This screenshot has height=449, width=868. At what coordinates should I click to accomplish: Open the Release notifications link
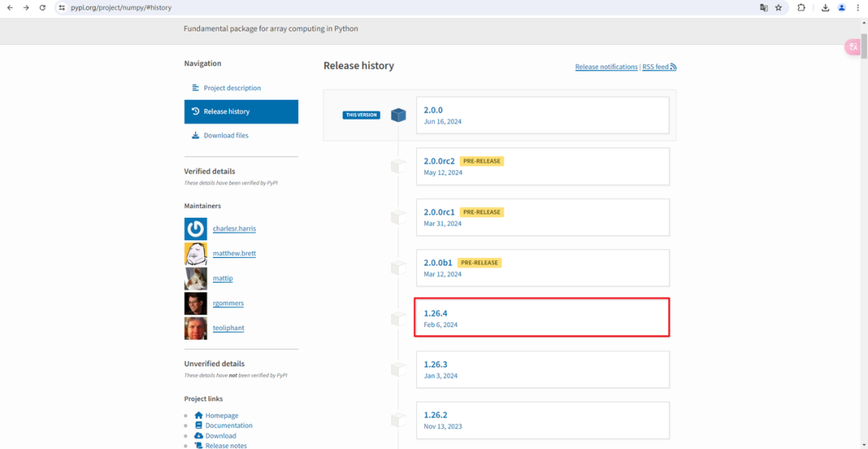tap(606, 67)
